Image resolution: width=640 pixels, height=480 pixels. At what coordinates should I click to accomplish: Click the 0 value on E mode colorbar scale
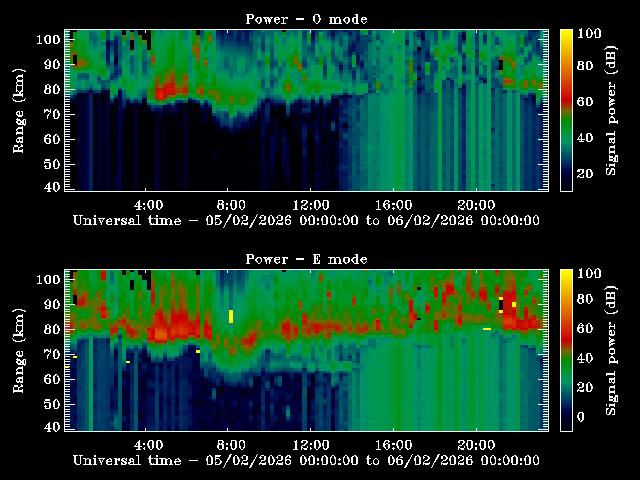pos(582,417)
